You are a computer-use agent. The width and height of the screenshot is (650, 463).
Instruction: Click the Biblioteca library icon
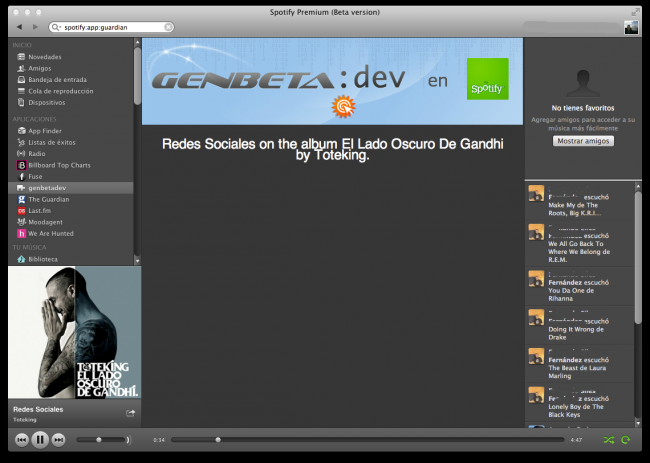click(x=21, y=259)
